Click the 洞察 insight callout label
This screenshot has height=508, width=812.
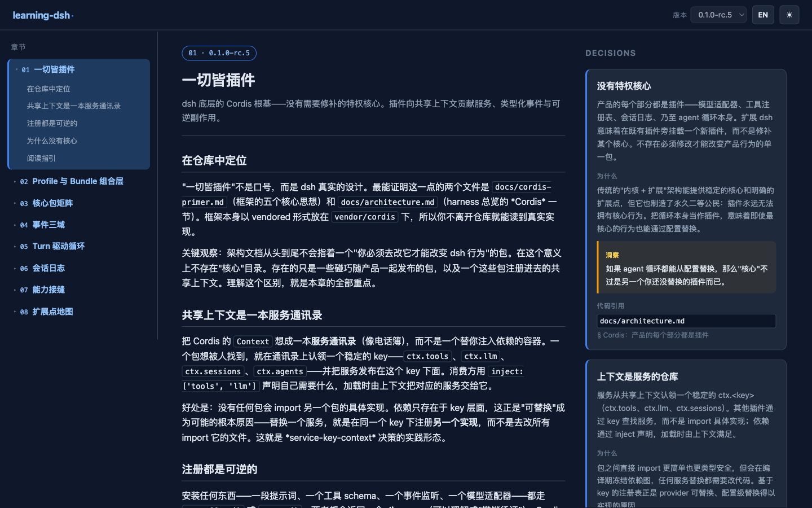click(x=612, y=255)
